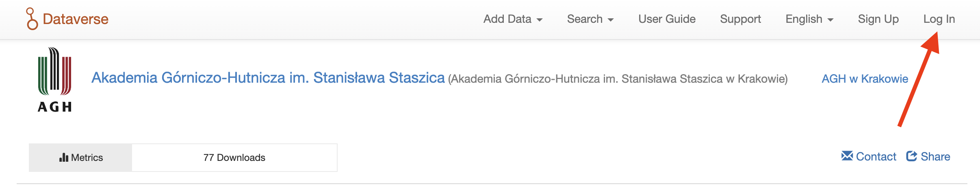Click the Contact link text
This screenshot has width=980, height=189.
pos(876,156)
